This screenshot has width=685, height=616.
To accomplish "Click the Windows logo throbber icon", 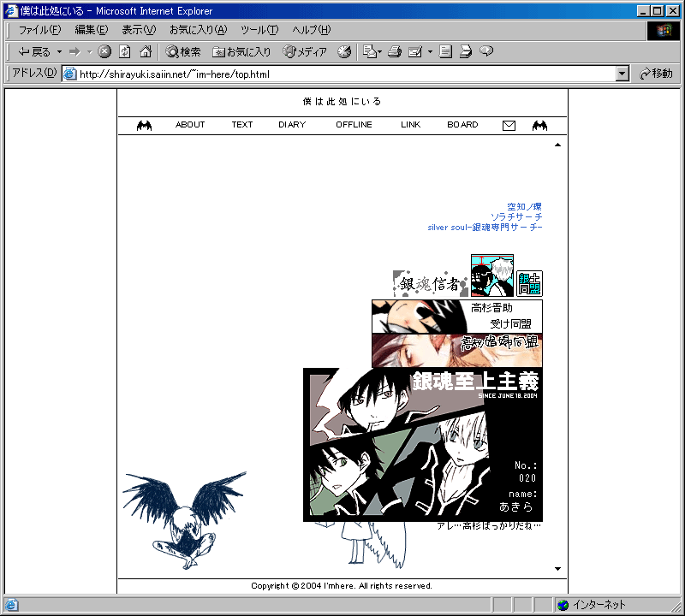I will coord(663,30).
